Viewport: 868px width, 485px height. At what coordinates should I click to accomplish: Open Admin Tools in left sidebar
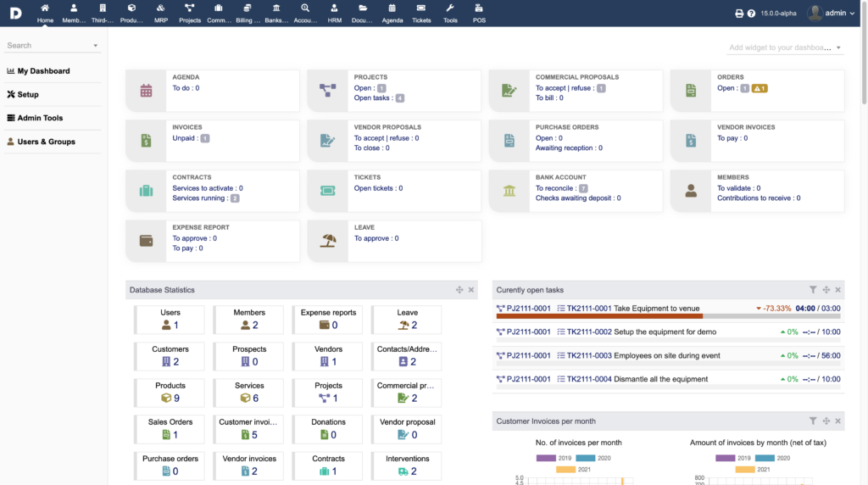40,118
